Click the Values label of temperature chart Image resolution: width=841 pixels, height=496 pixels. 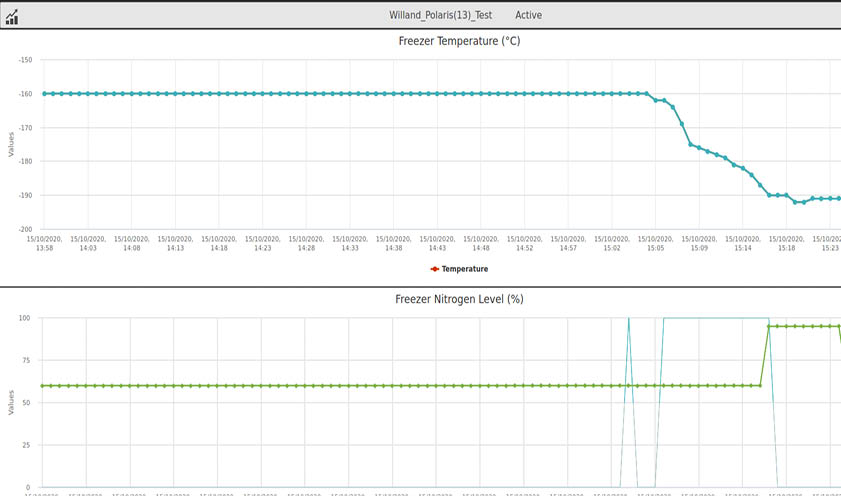(11, 144)
